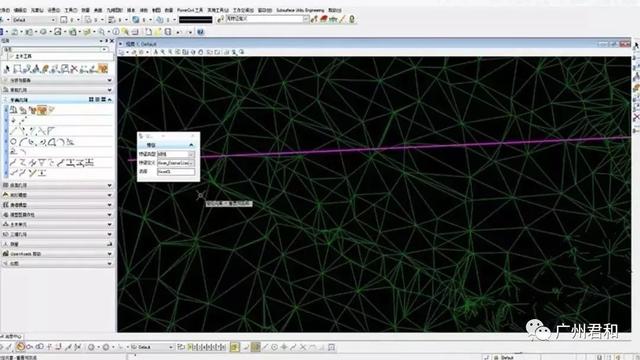Open the Subsurface Utility Engineering menu

click(300, 10)
